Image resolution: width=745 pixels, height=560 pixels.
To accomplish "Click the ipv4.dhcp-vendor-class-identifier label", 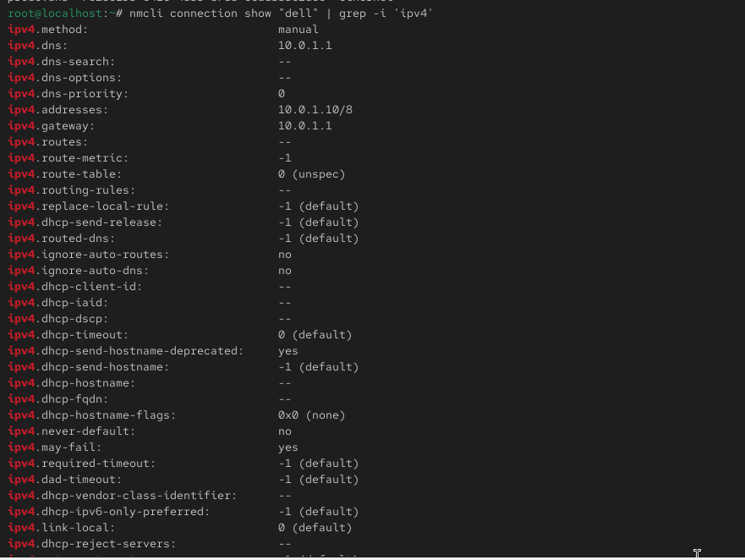I will pos(122,496).
